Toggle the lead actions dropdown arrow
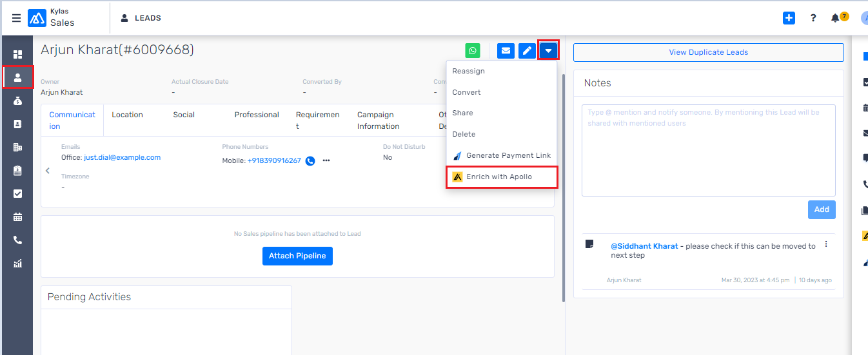868x355 pixels. tap(548, 50)
